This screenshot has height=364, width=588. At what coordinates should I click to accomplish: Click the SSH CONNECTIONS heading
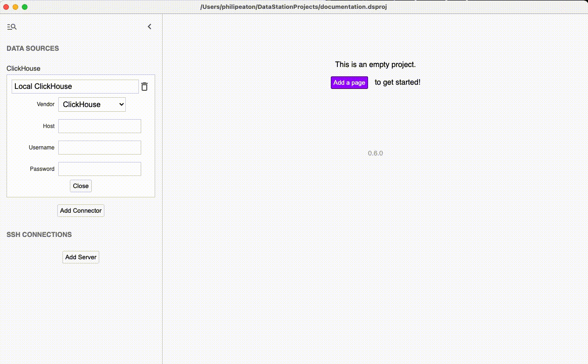(x=39, y=235)
